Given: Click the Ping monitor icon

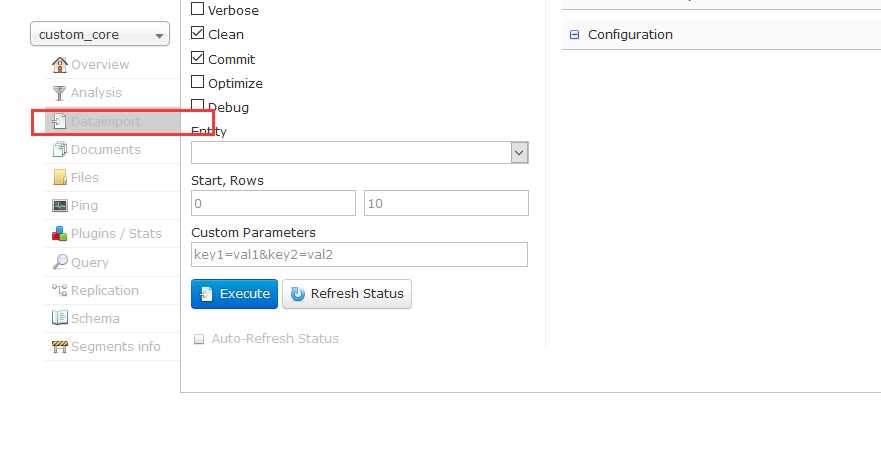Looking at the screenshot, I should click(60, 206).
